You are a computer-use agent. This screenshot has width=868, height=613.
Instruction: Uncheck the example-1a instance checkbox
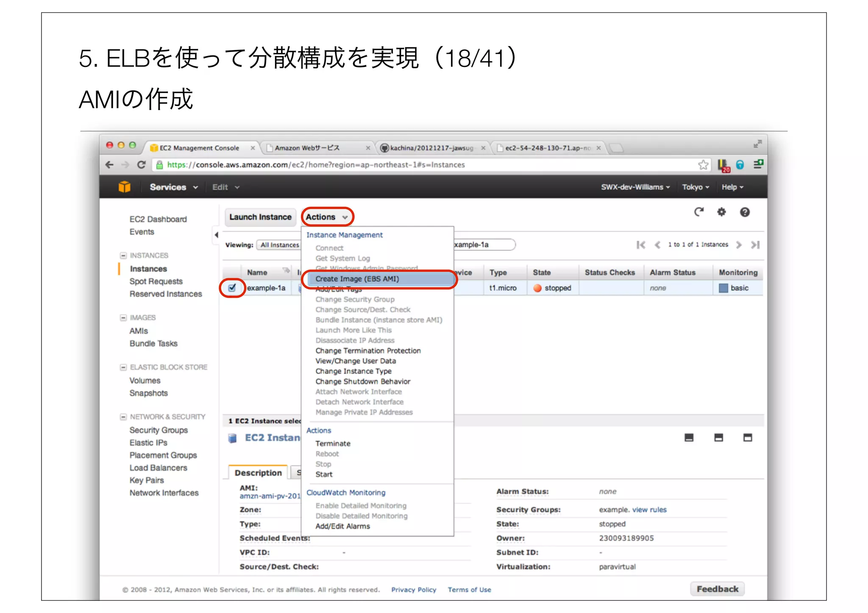point(232,288)
